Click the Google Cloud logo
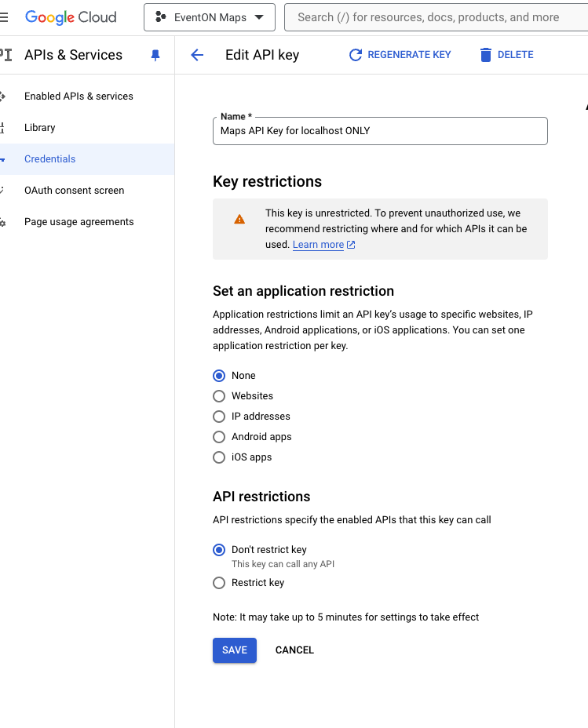 tap(71, 17)
